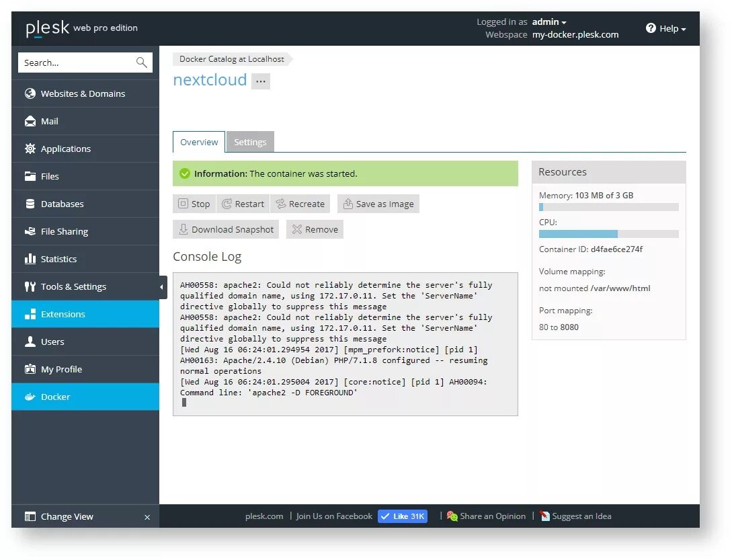Click the green information checkmark icon
732x560 pixels.
coord(185,173)
